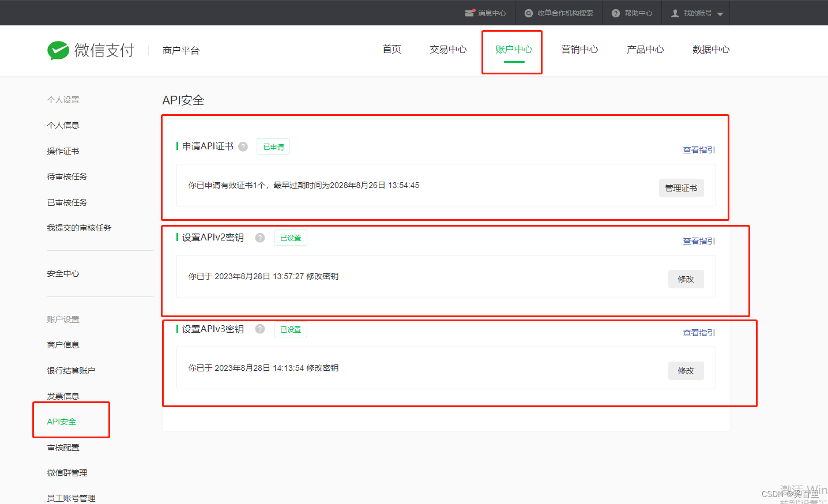Go to 安全中心 in the sidebar
The width and height of the screenshot is (828, 504).
tap(63, 273)
